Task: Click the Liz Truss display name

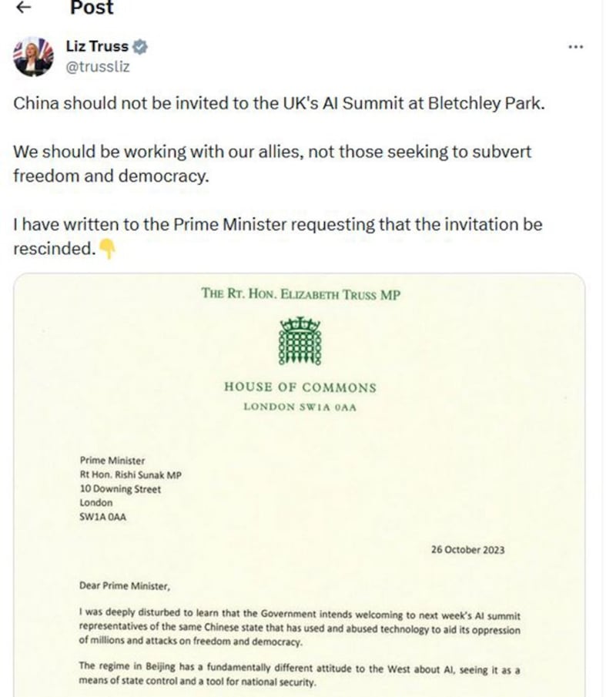Action: [x=97, y=46]
